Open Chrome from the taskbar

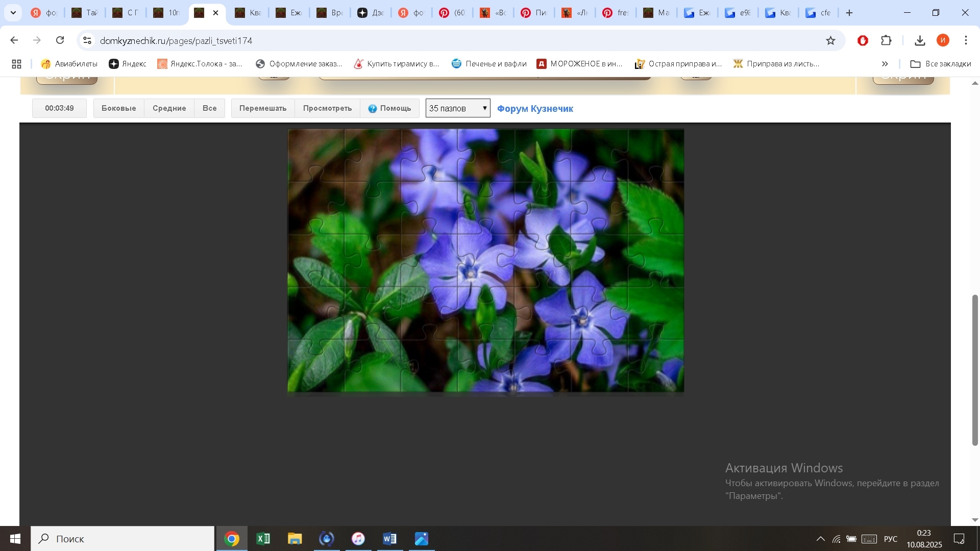[x=232, y=539]
